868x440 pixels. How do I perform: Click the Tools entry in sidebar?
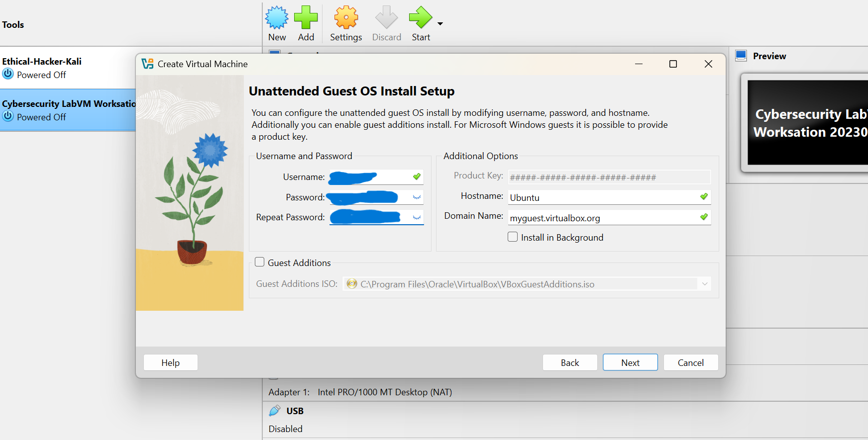pyautogui.click(x=13, y=24)
